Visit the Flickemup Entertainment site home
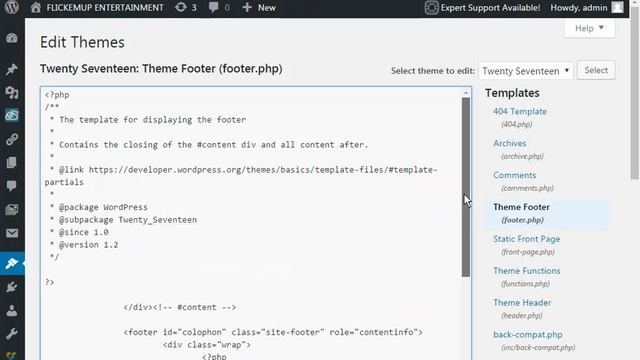Image resolution: width=640 pixels, height=360 pixels. [x=97, y=7]
